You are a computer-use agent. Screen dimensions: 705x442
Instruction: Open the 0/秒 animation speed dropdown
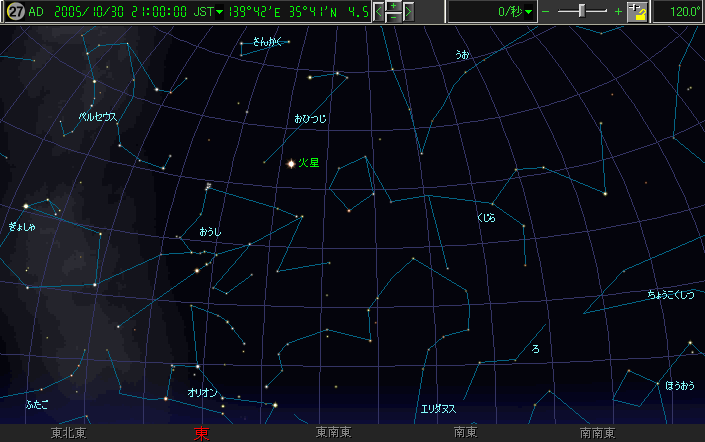pyautogui.click(x=530, y=12)
